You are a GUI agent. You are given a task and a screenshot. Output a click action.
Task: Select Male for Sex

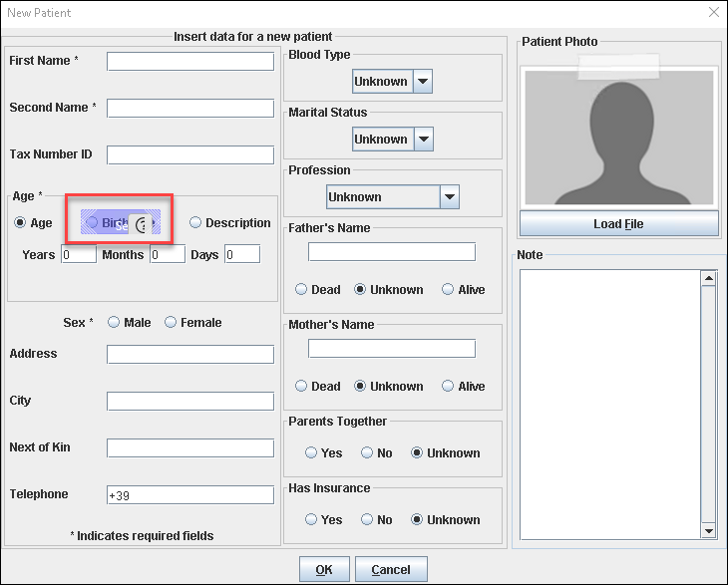pyautogui.click(x=114, y=323)
